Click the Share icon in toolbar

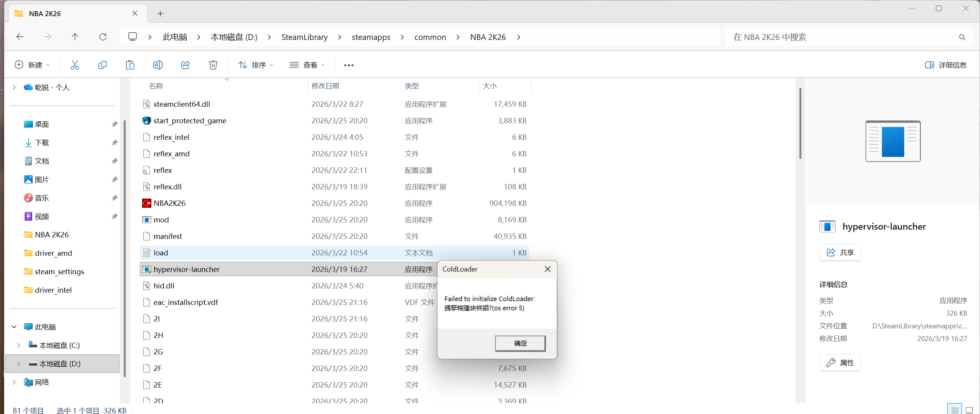coord(186,65)
